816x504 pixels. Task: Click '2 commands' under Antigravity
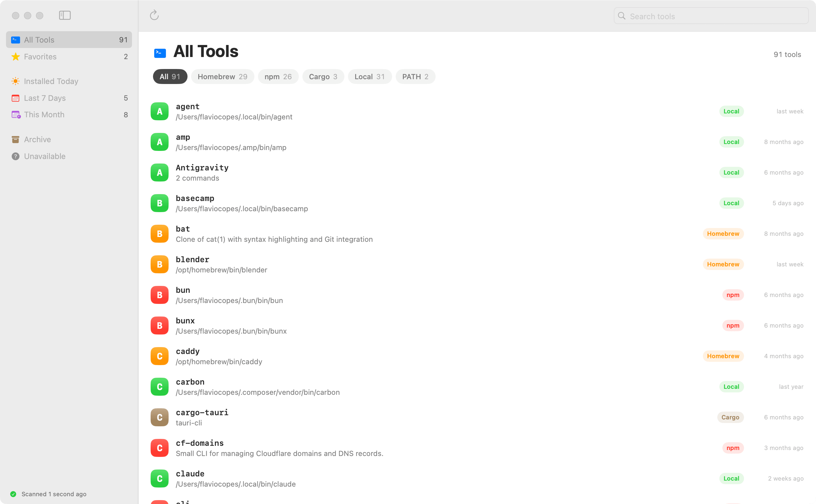(x=197, y=178)
